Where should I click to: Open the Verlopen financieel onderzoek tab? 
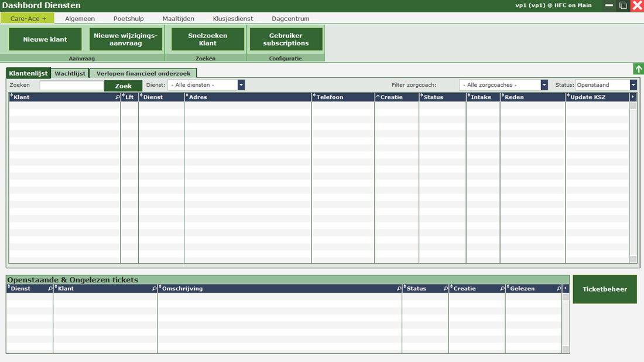pyautogui.click(x=143, y=73)
